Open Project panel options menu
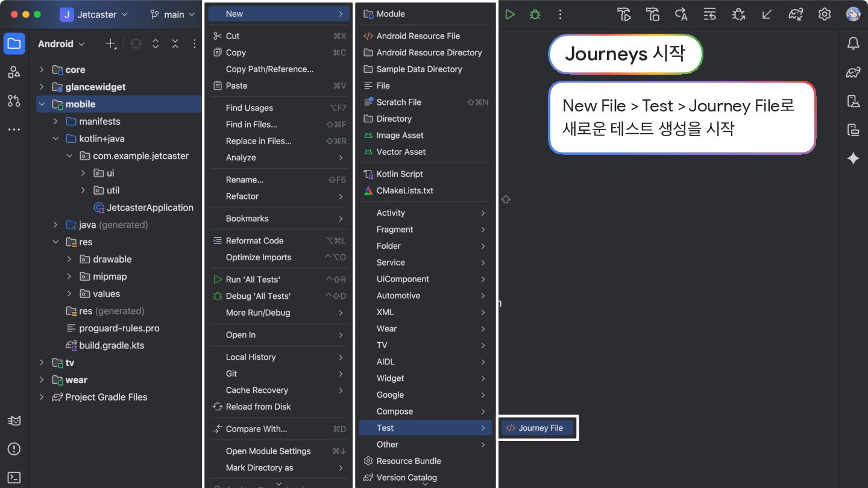Screen dimensions: 868x488 coord(194,44)
